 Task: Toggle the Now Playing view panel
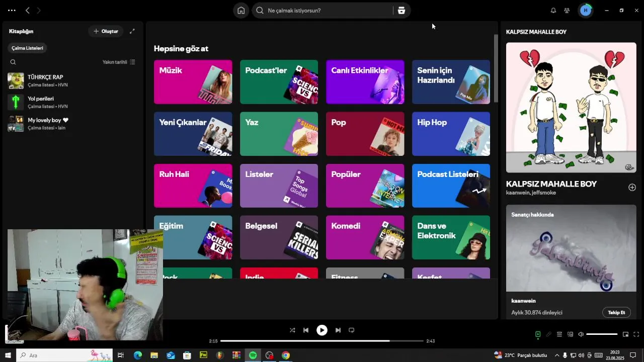point(538,334)
